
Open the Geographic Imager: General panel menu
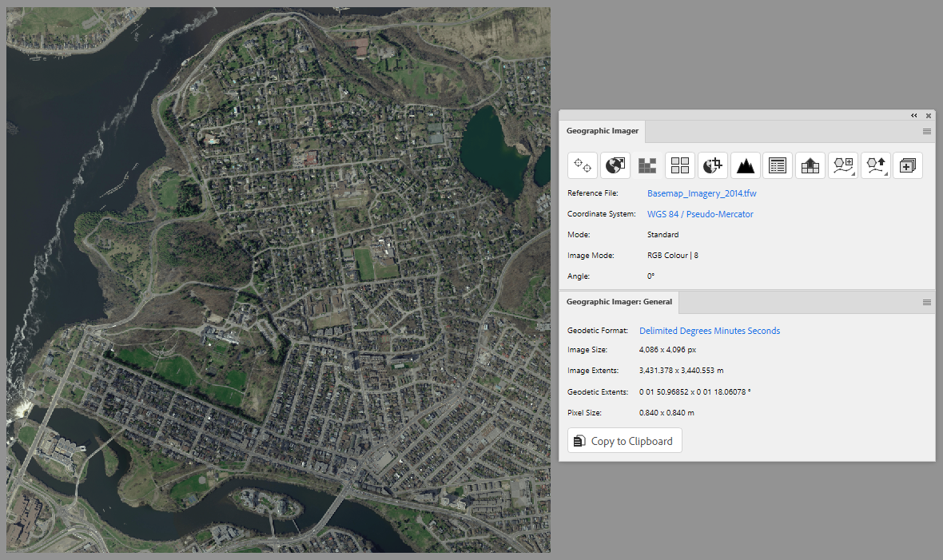coord(927,302)
